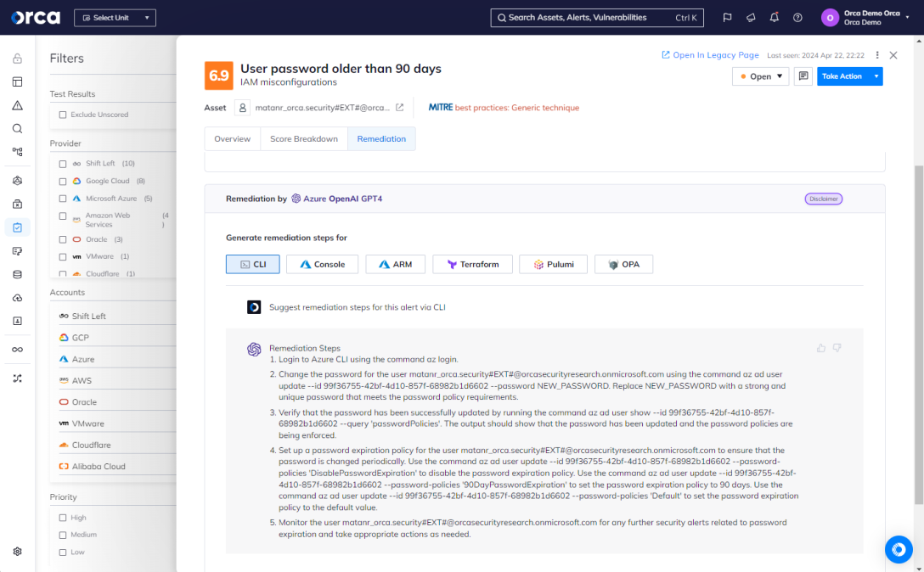This screenshot has width=924, height=572.
Task: Click the flag icon in top bar
Action: pos(727,18)
